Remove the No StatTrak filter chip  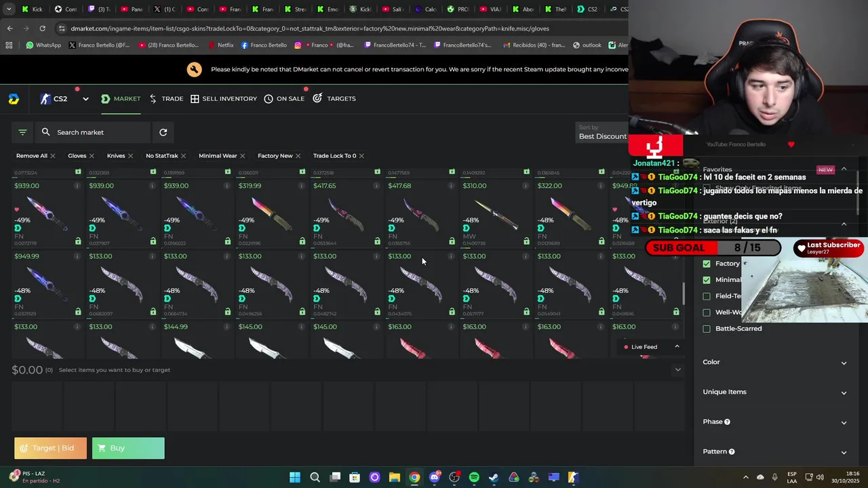coord(183,156)
